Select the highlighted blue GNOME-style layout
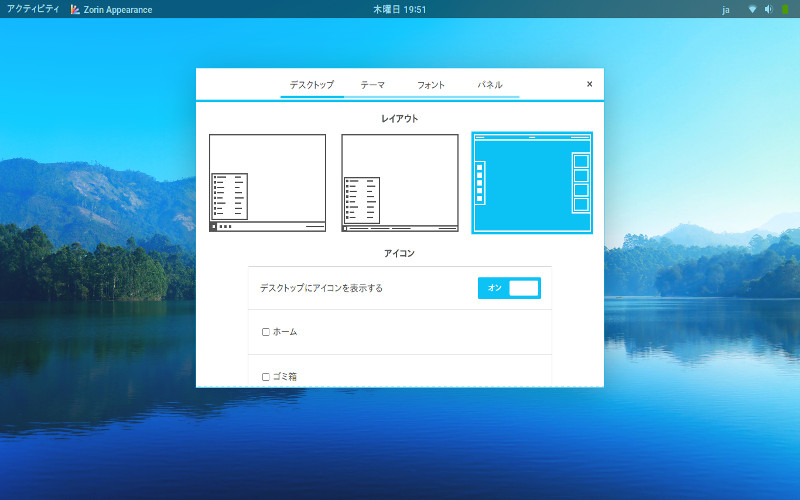Screen dimensions: 800x500 [x=532, y=183]
